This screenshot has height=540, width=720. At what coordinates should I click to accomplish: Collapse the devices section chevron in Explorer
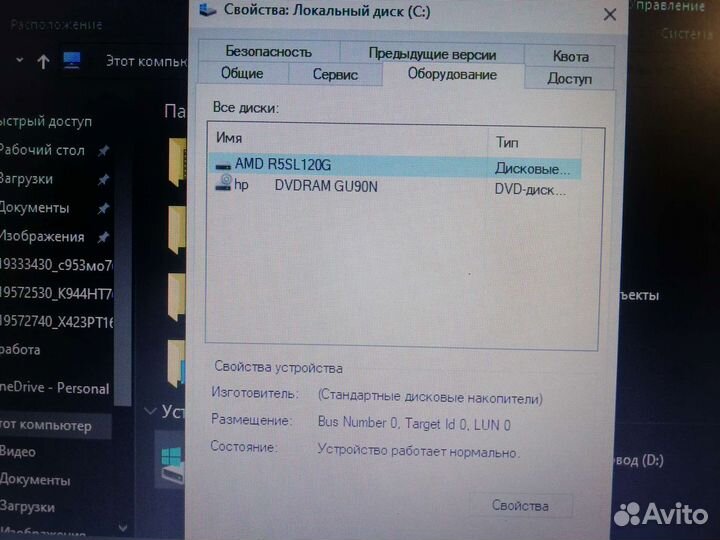150,411
